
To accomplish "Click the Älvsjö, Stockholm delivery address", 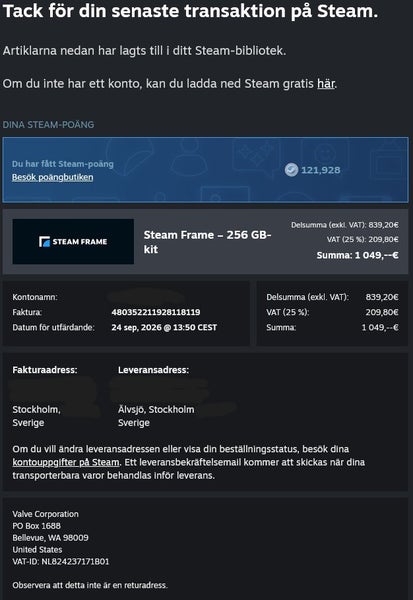I will click(x=156, y=409).
